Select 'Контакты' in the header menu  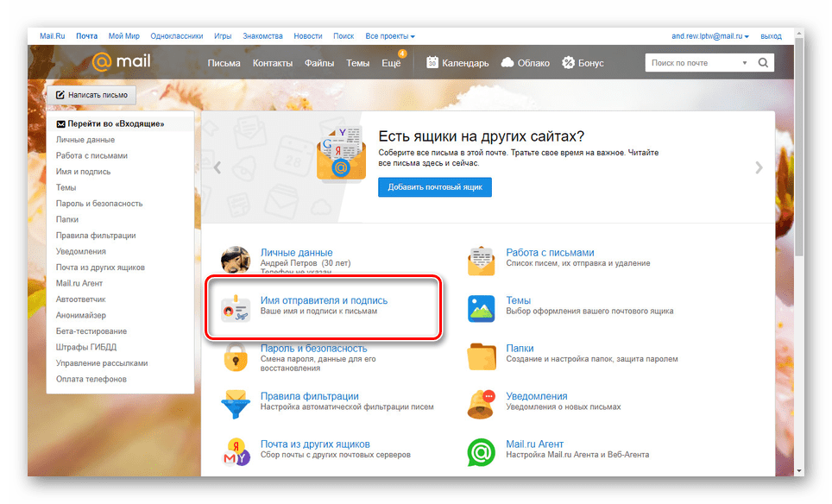tap(273, 63)
